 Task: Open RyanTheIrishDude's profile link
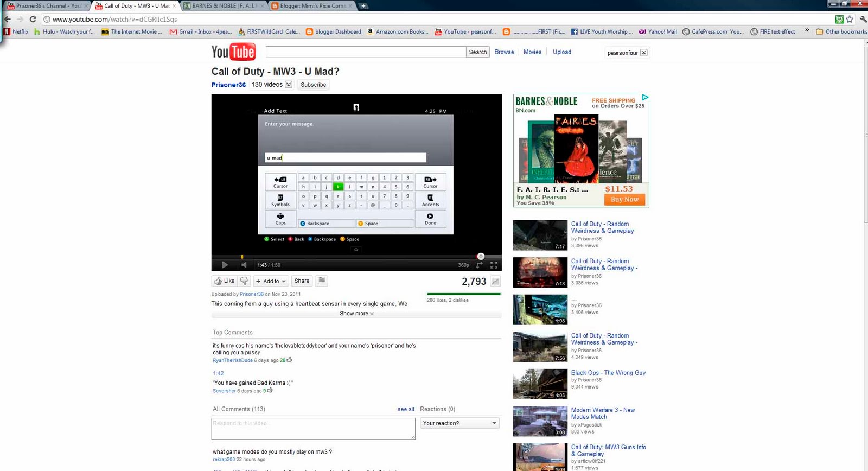tap(233, 360)
